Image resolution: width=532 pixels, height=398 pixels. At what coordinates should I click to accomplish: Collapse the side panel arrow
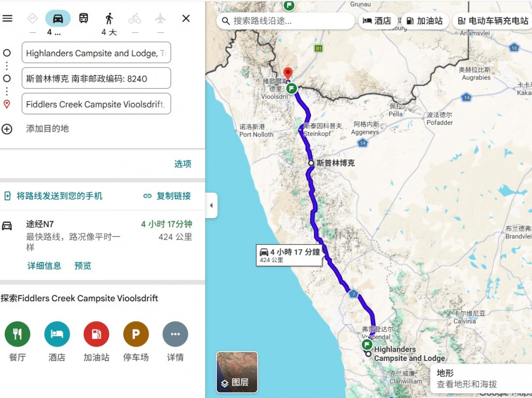pos(211,205)
